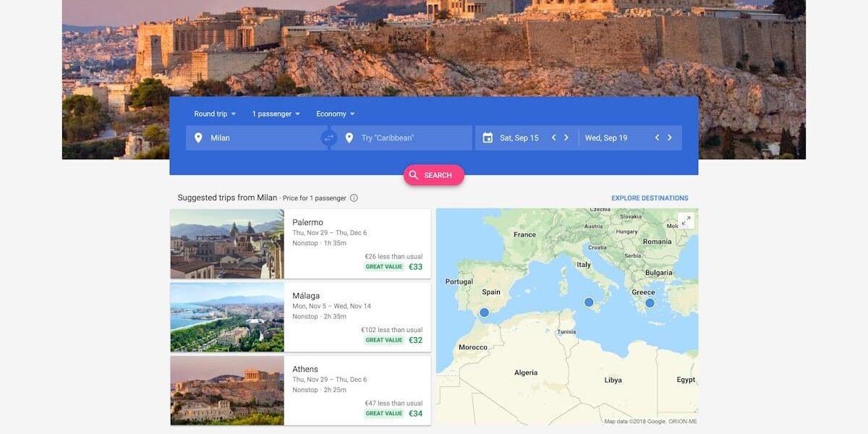Click "Nonstop · 2h 25m" Athens flight info
Viewport: 868px width, 434px height.
click(x=319, y=390)
